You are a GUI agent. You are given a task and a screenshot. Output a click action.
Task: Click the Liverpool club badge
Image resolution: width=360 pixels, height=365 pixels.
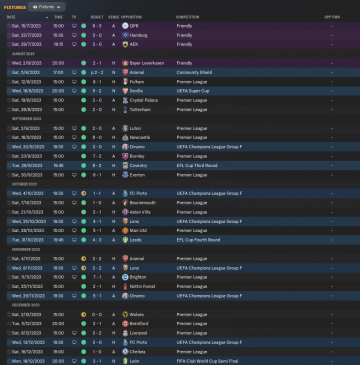(125, 333)
